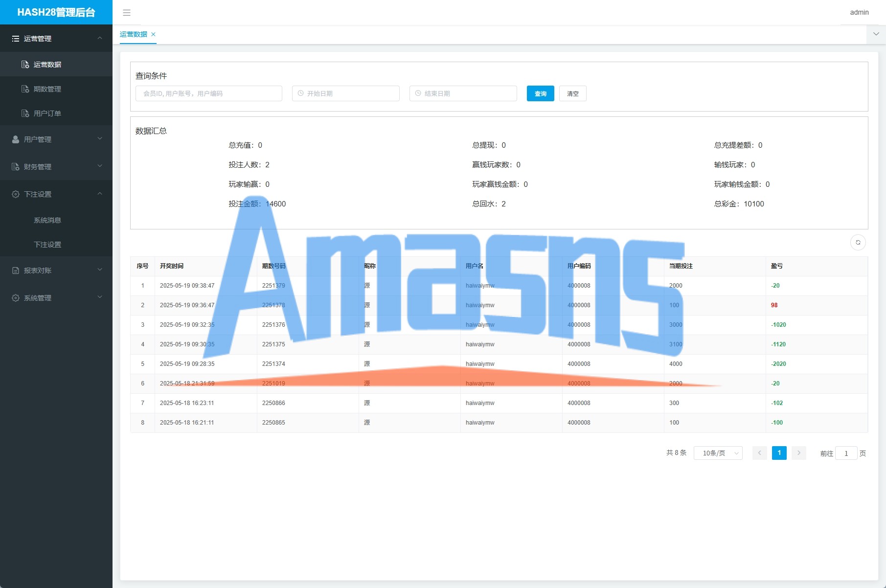Open the 运营数据 sidebar menu item
Viewport: 886px width, 588px height.
click(56, 64)
